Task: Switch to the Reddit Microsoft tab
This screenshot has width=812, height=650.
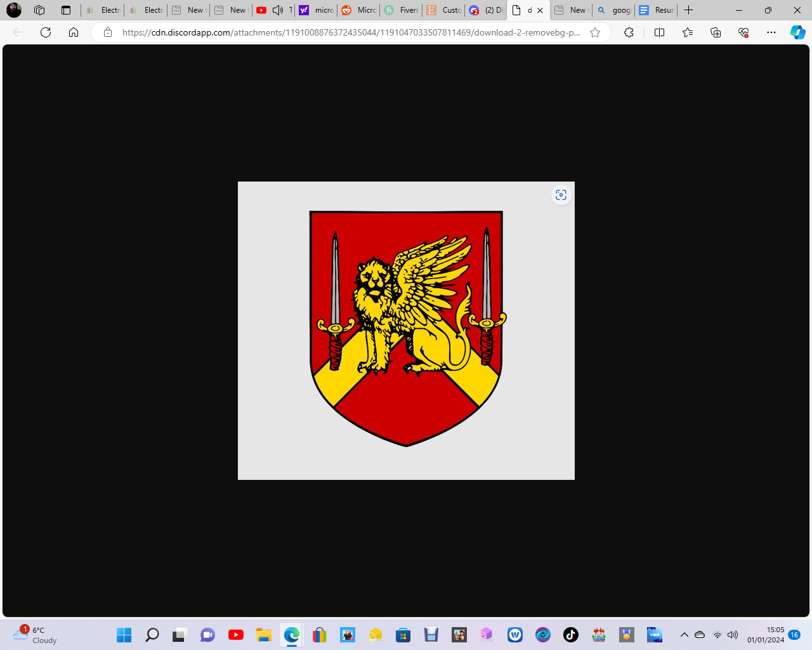Action: (x=359, y=10)
